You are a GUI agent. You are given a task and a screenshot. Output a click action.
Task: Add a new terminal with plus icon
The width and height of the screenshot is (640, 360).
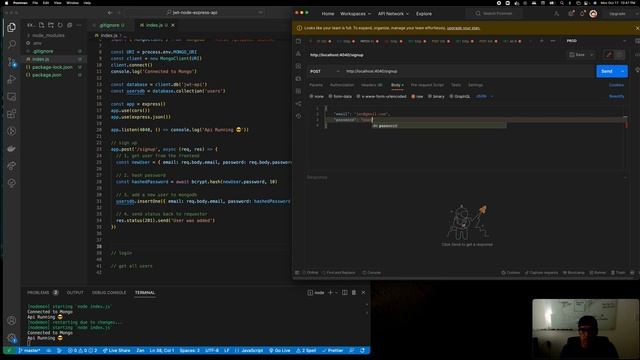click(x=330, y=293)
